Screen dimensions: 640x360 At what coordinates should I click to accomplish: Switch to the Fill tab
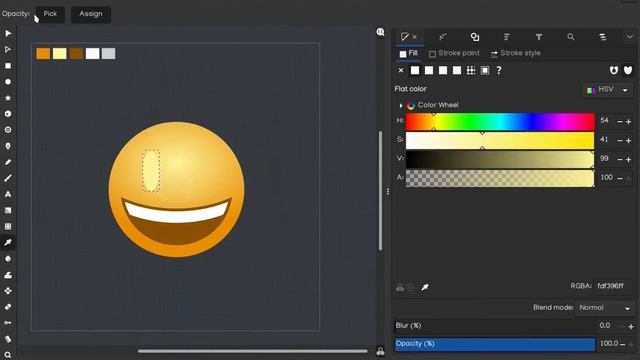(409, 53)
